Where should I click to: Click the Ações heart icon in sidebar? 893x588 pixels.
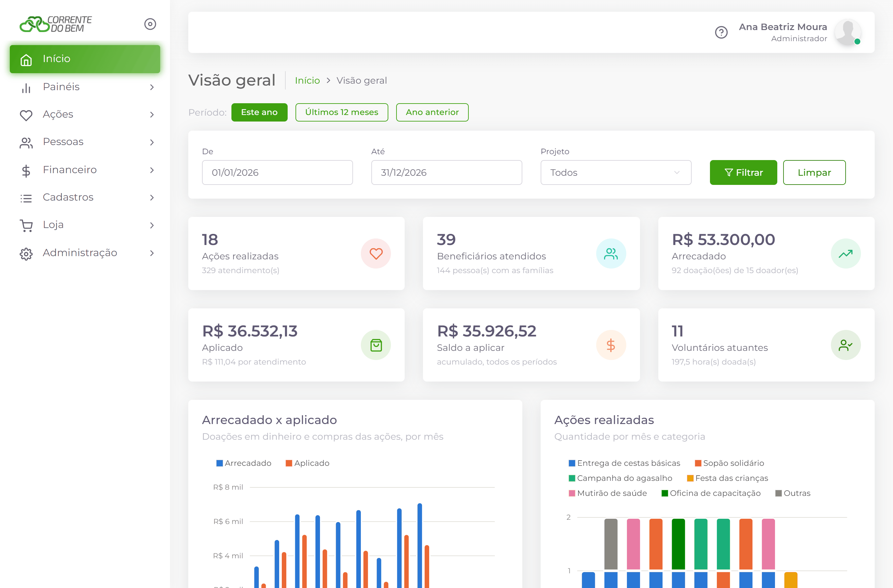click(26, 115)
